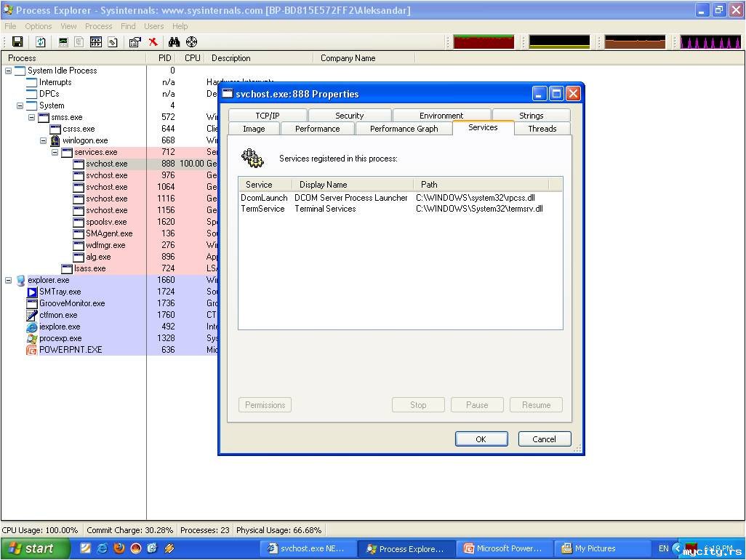746x560 pixels.
Task: Collapse the System tree node
Action: (20, 105)
